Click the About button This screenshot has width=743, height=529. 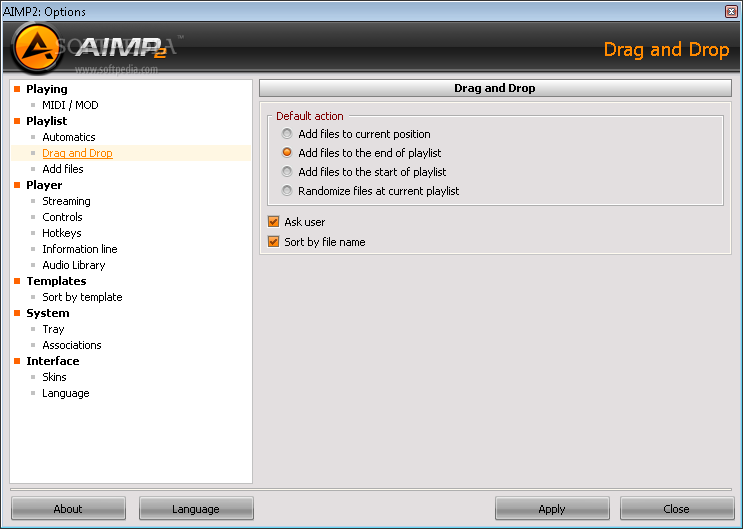pyautogui.click(x=68, y=509)
